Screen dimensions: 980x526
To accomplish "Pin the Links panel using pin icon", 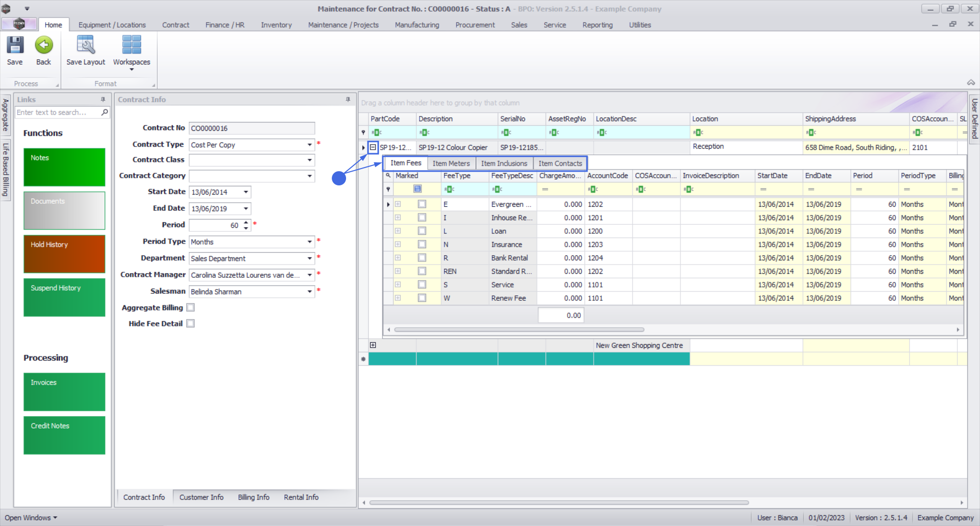I will tap(103, 100).
